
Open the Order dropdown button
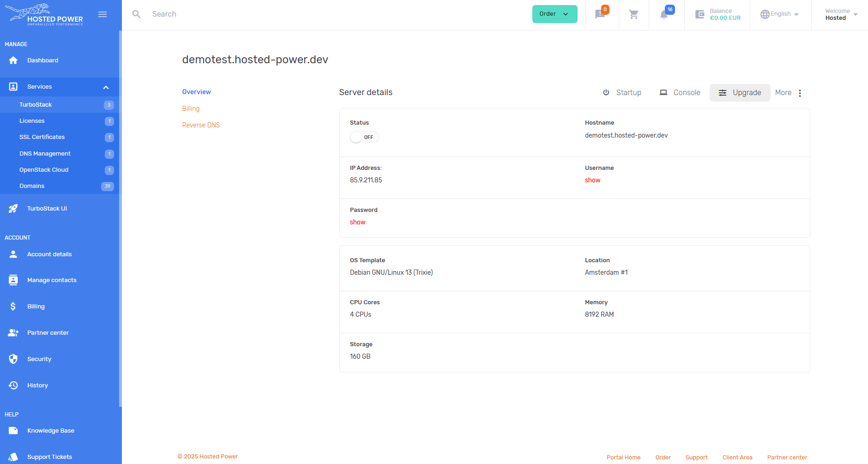(x=555, y=14)
